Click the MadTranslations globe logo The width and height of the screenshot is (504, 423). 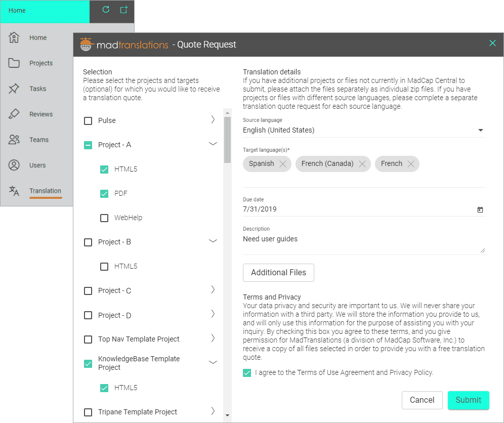coord(86,45)
